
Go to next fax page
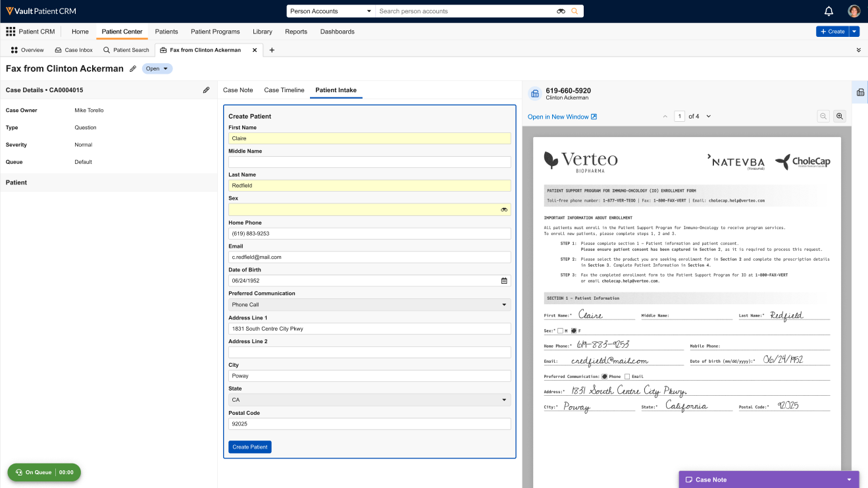click(x=709, y=117)
